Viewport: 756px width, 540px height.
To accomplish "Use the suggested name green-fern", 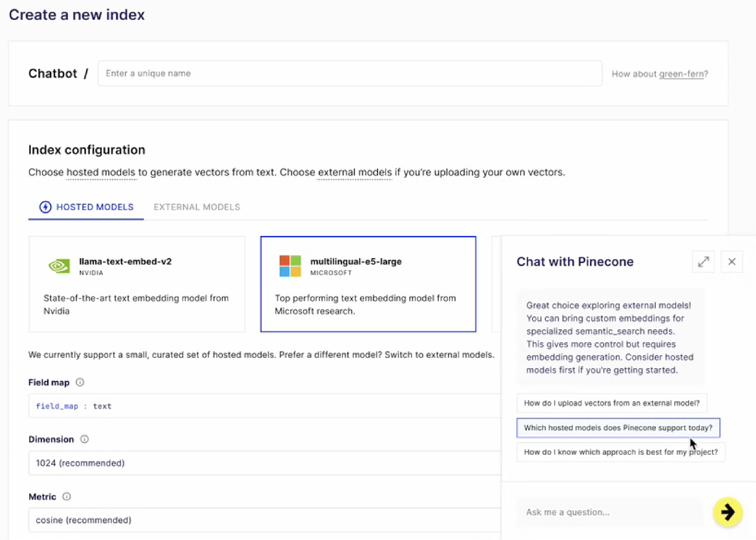I will 681,74.
